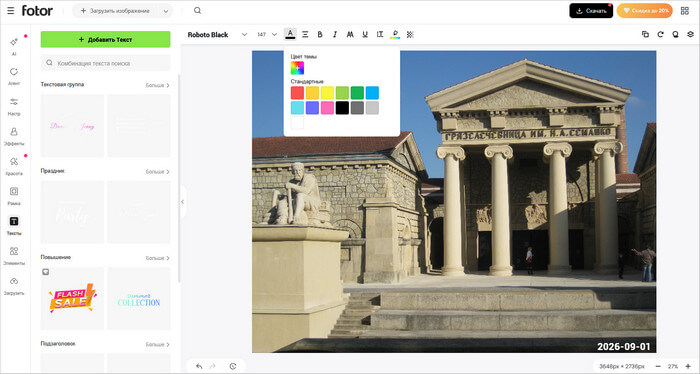700x374 pixels.
Task: Toggle bold formatting
Action: [x=320, y=34]
